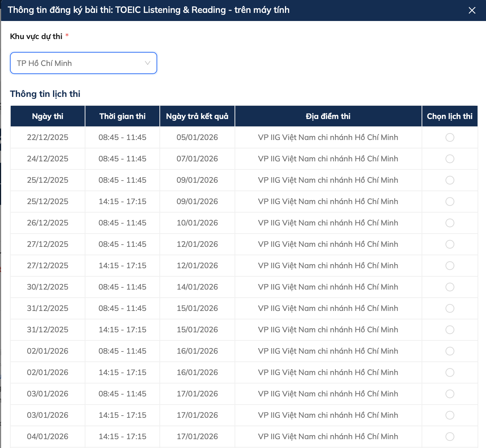Viewport: 486px width, 448px height.
Task: Pick the 27/12/2025 14:15 exam radio button
Action: click(450, 266)
